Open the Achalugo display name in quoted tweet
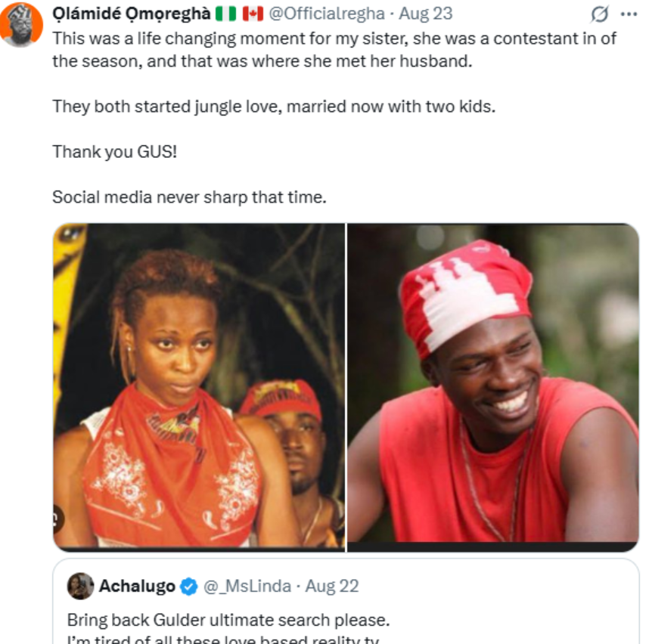This screenshot has width=646, height=644. [137, 587]
